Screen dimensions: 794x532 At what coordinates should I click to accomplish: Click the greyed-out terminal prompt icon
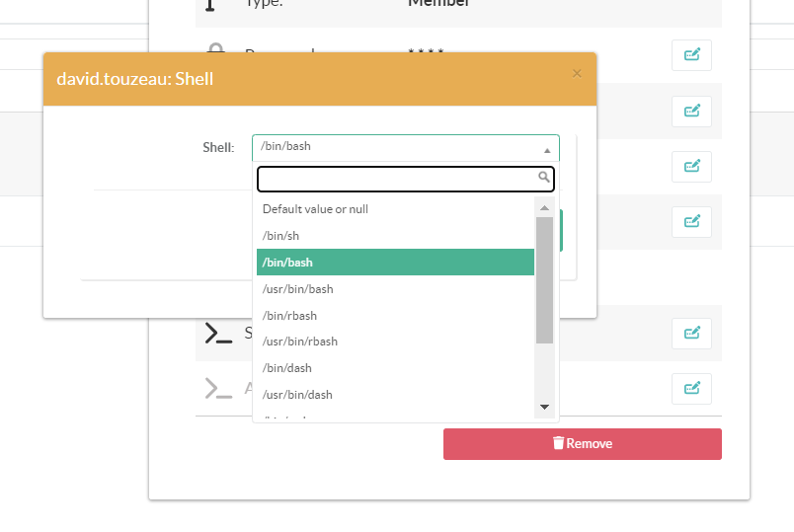pyautogui.click(x=218, y=389)
